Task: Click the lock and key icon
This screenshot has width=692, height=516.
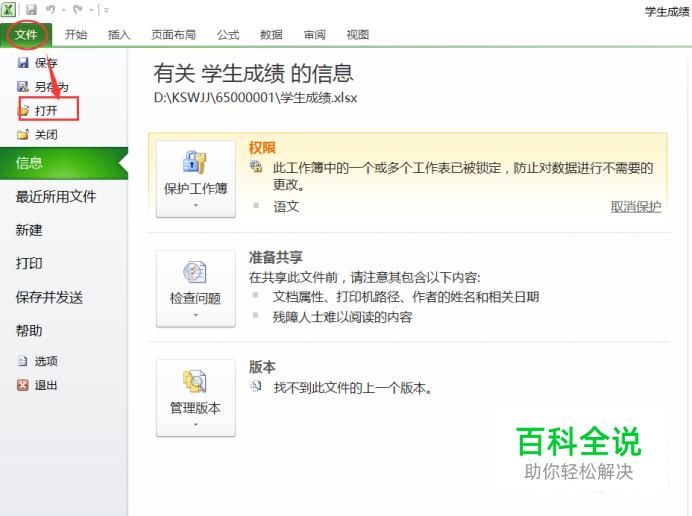Action: click(195, 162)
